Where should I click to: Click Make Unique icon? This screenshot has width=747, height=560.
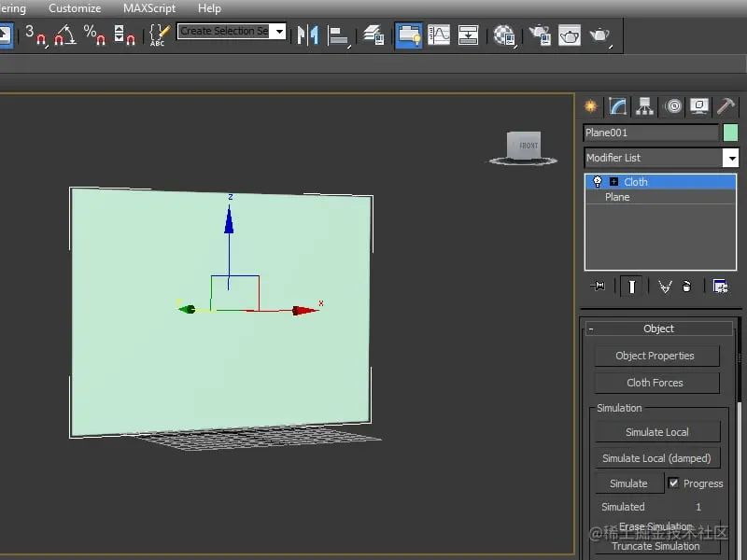(x=665, y=287)
